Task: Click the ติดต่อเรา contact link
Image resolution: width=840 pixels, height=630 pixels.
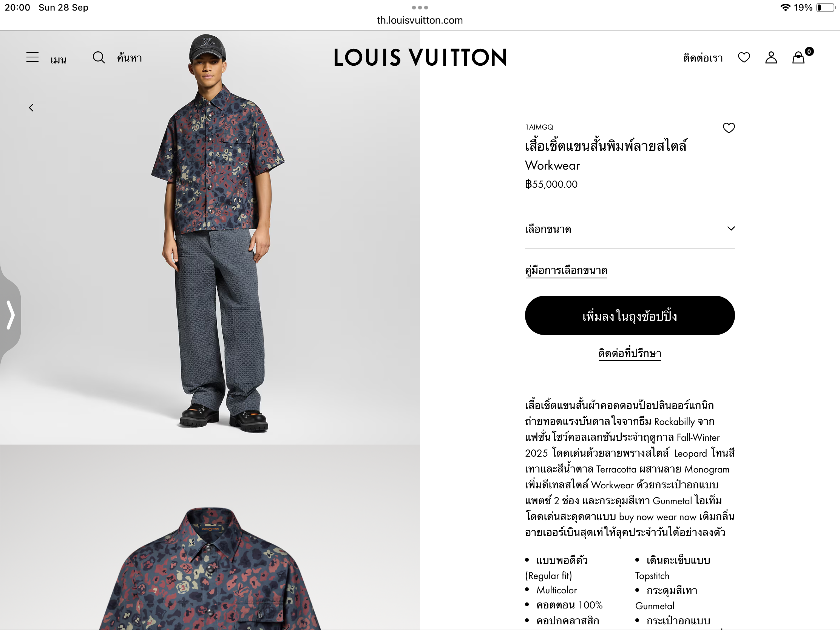Action: click(703, 58)
